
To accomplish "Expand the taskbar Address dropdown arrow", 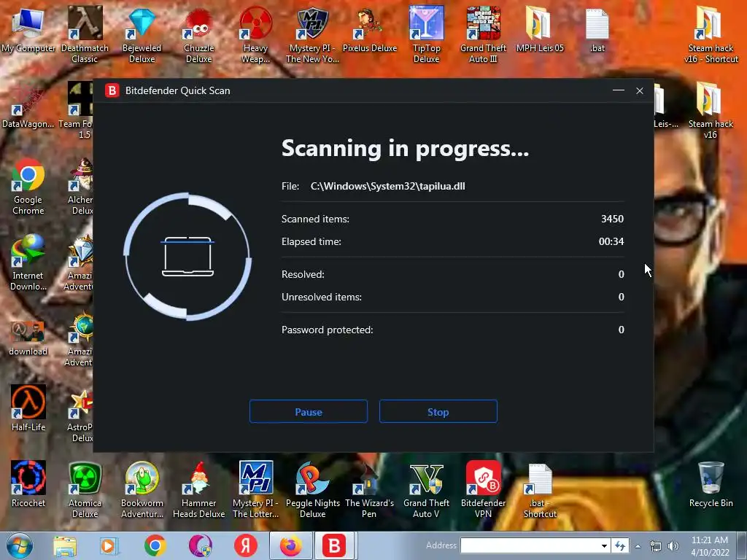I will pos(604,545).
